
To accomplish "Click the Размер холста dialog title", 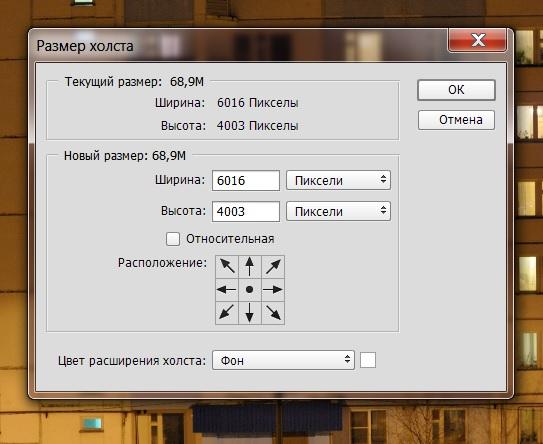I will tap(85, 46).
